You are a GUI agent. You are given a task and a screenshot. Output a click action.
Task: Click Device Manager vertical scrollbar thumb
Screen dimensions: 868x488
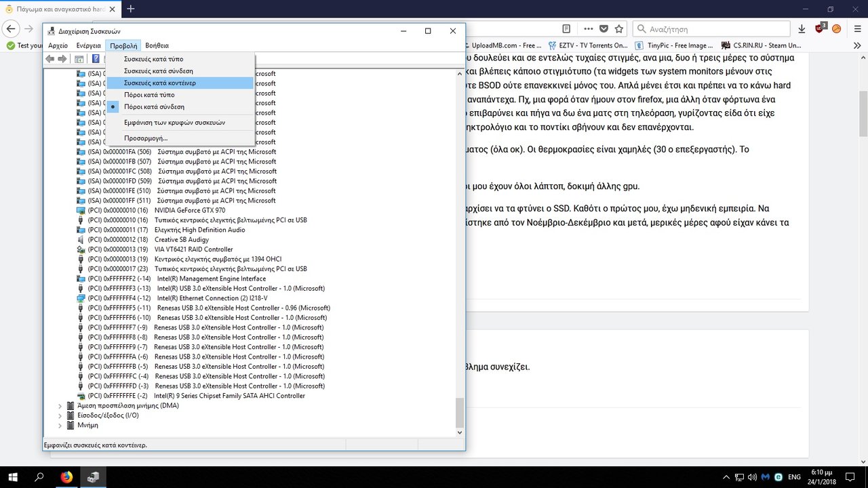coord(460,412)
